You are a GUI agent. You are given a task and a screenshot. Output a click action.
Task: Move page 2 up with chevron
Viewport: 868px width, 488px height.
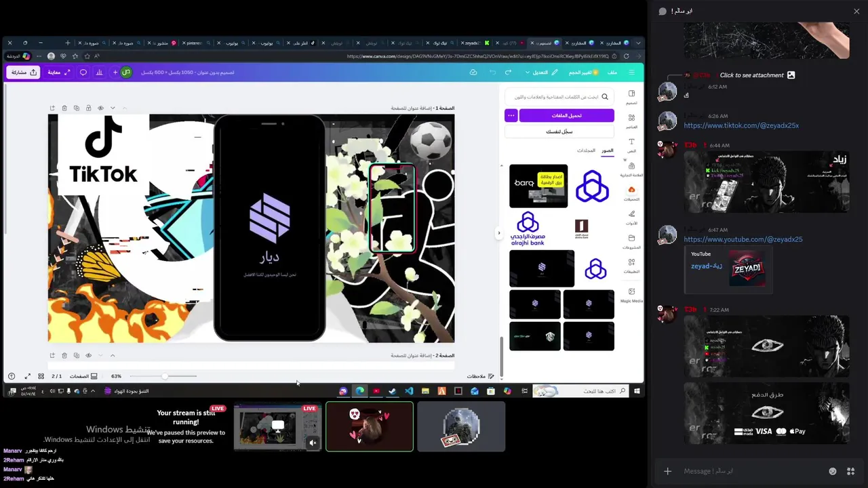tap(113, 355)
